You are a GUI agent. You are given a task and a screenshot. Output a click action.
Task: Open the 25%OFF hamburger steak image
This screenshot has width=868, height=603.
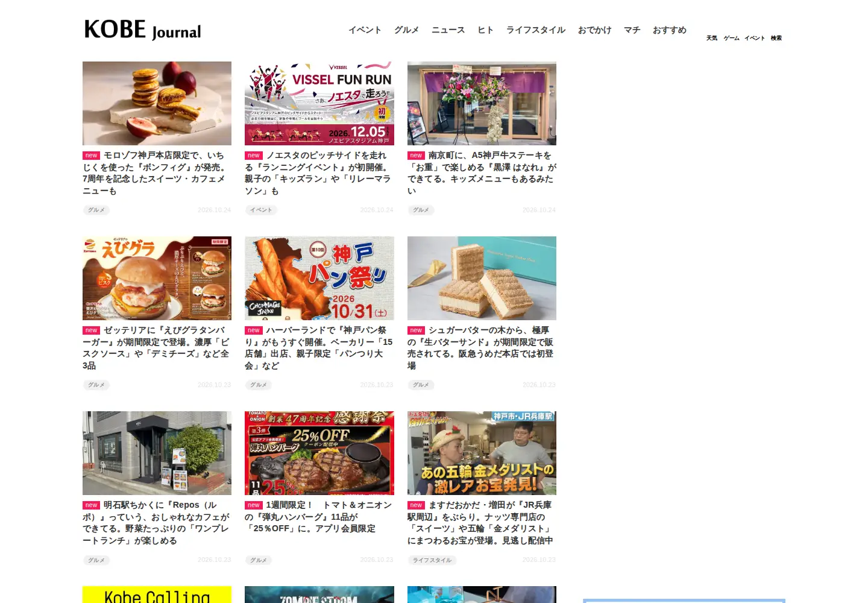point(319,453)
